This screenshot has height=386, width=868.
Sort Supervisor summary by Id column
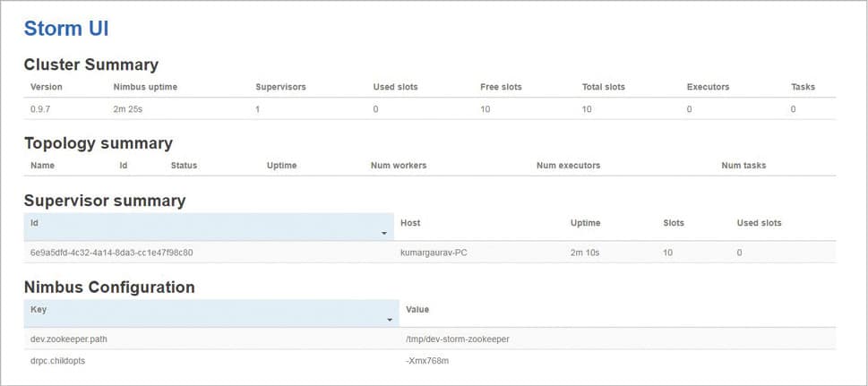coord(34,223)
